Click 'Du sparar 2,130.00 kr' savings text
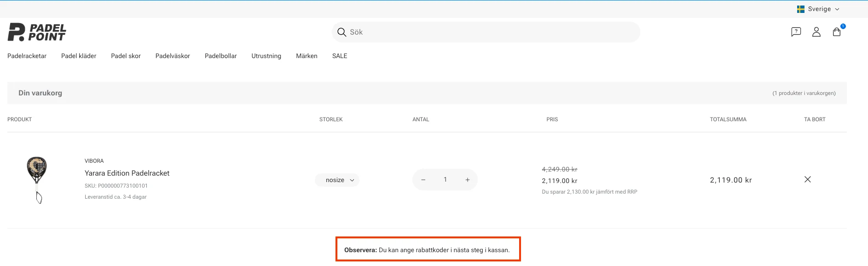The width and height of the screenshot is (868, 266). (590, 192)
